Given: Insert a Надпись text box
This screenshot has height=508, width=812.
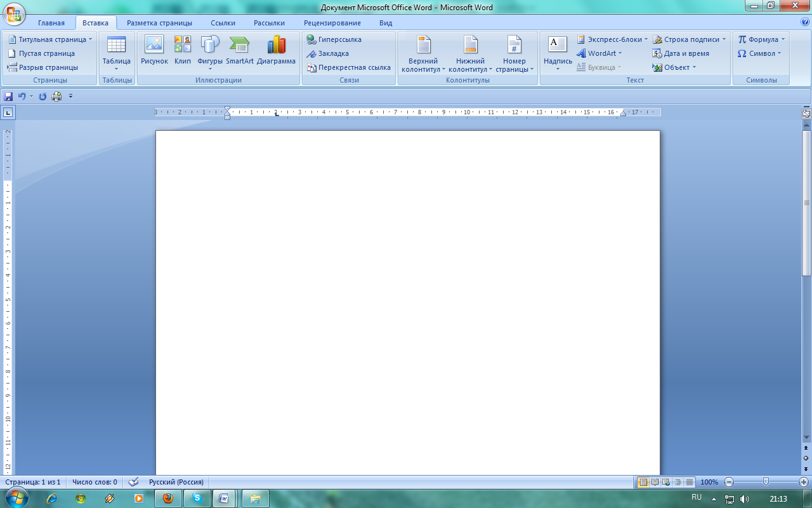Looking at the screenshot, I should 558,53.
